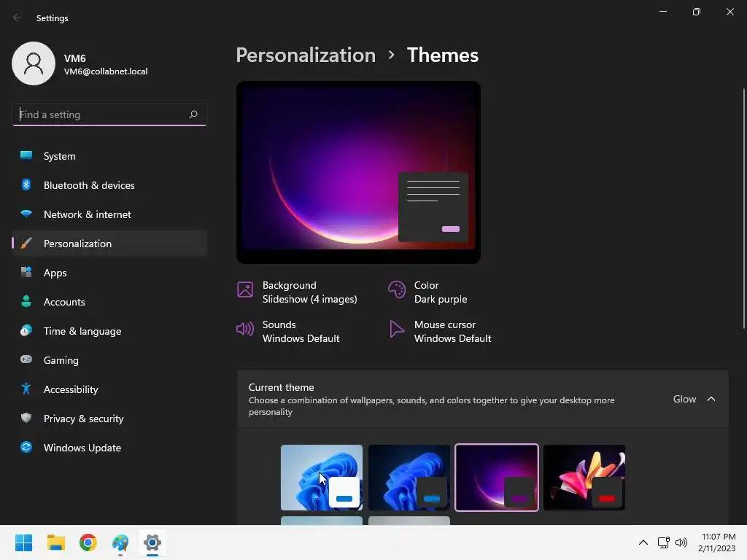Click the Apps icon in sidebar
This screenshot has width=747, height=560.
click(26, 273)
